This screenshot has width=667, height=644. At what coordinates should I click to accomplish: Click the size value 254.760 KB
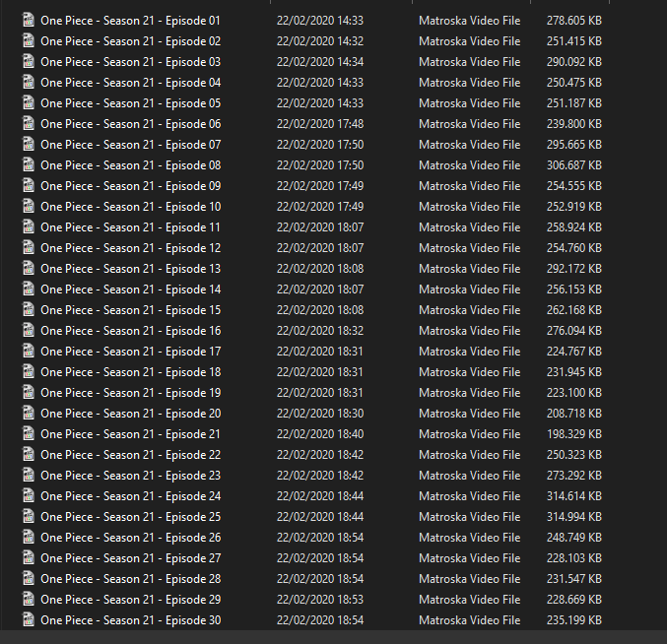coord(573,248)
